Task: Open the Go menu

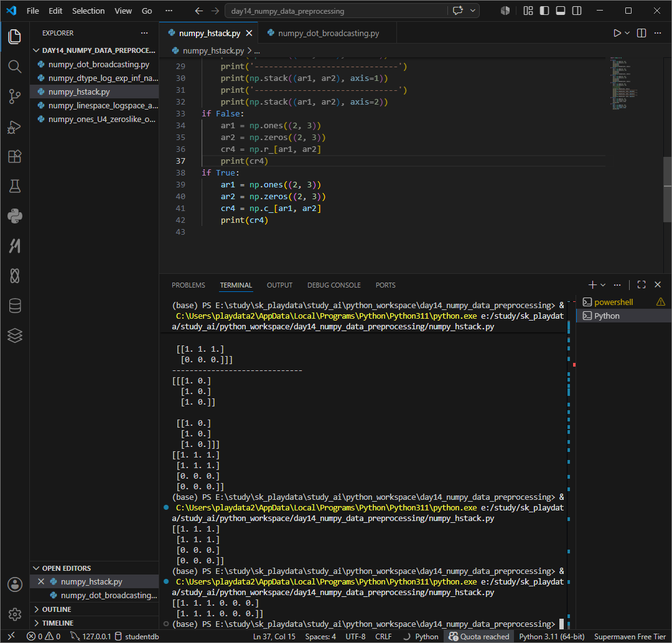Action: click(x=147, y=11)
